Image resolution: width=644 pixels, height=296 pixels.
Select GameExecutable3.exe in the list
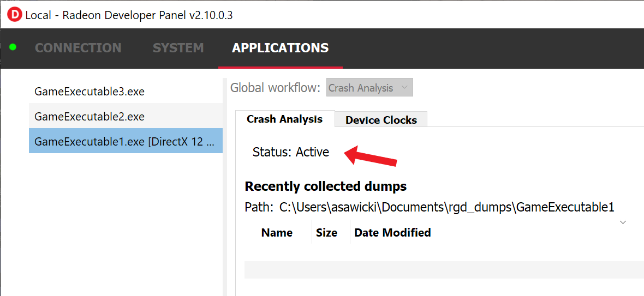coord(126,91)
